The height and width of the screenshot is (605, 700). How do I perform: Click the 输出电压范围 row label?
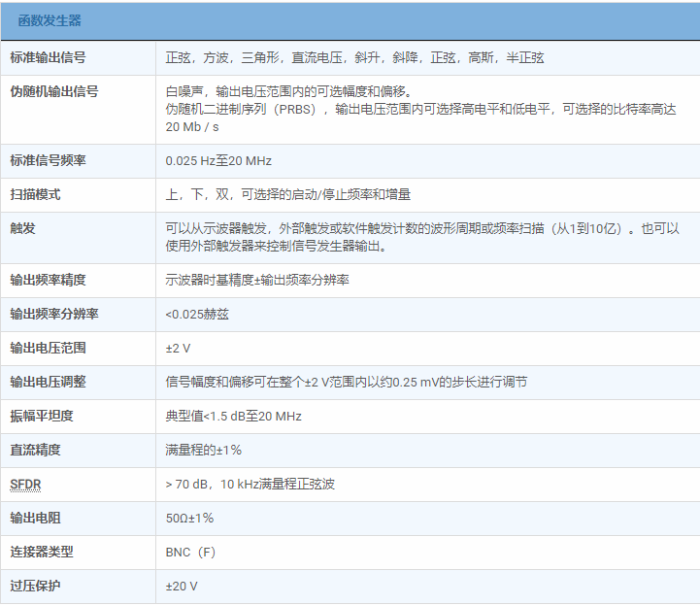tap(48, 348)
